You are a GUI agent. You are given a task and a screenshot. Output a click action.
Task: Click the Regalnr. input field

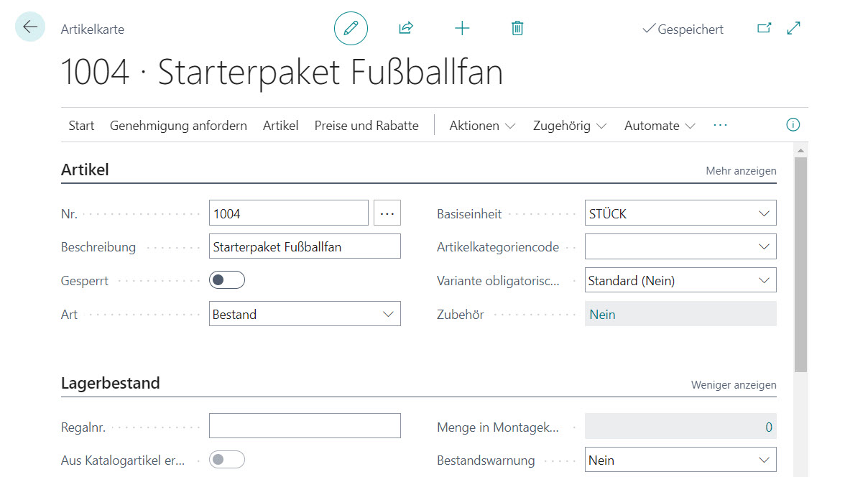(305, 426)
